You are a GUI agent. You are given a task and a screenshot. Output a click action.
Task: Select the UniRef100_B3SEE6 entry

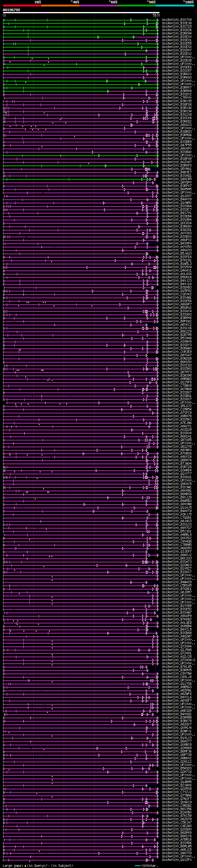pyautogui.click(x=177, y=67)
